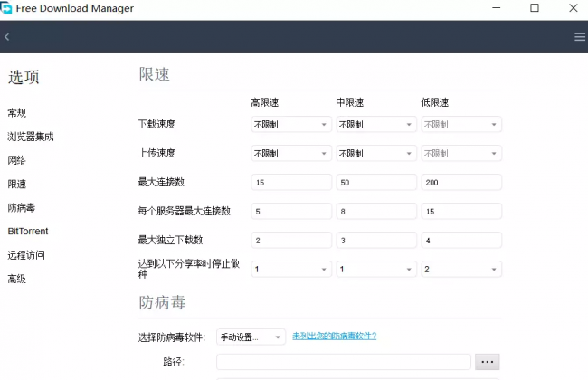Expand 上传速度 中限速 dropdown

tap(376, 153)
